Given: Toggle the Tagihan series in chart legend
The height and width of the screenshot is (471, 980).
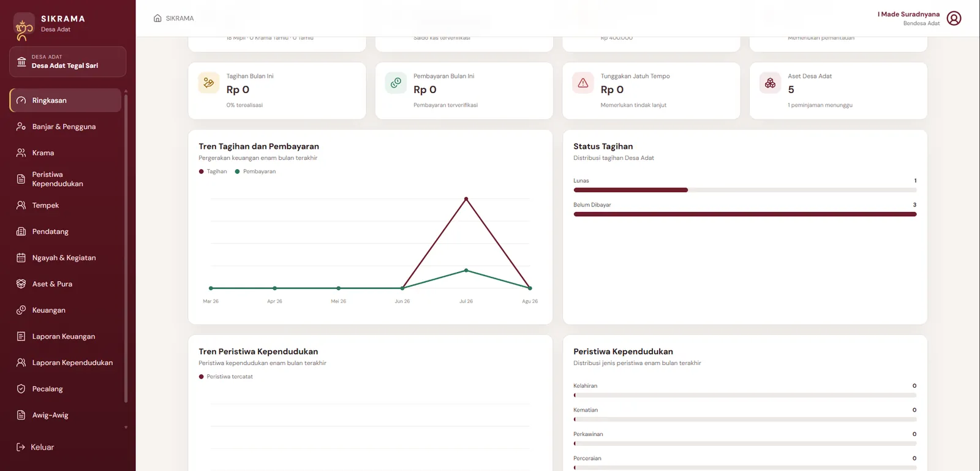Looking at the screenshot, I should 213,171.
